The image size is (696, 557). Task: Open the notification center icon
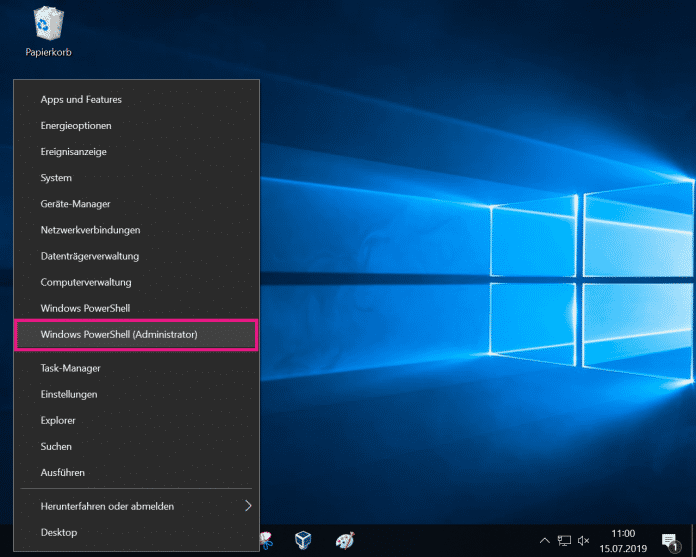pyautogui.click(x=670, y=541)
